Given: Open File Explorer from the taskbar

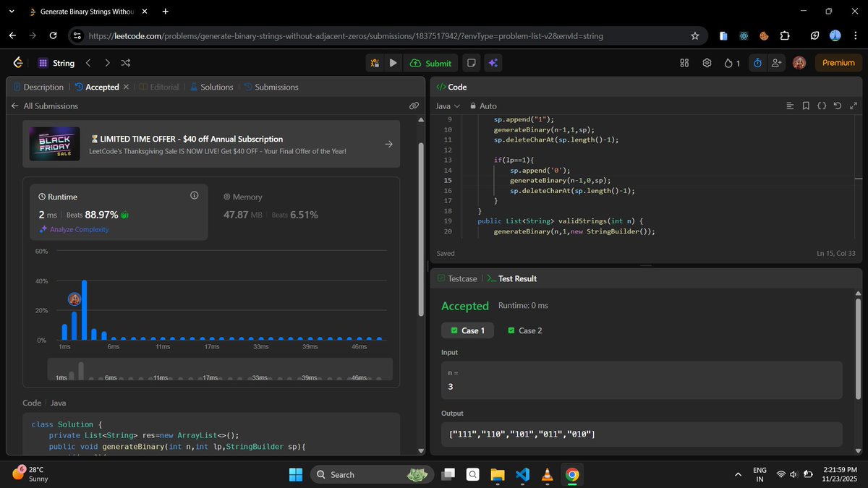Looking at the screenshot, I should click(497, 474).
